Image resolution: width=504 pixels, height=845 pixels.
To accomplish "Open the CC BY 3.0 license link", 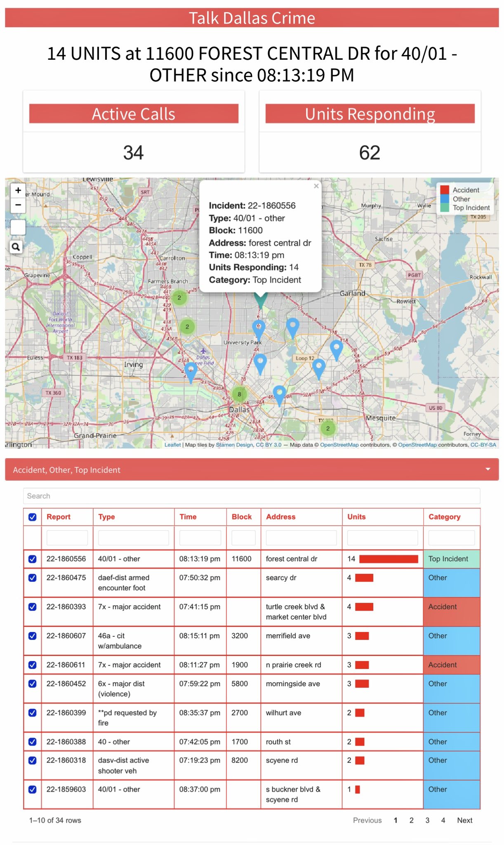I will pyautogui.click(x=268, y=445).
